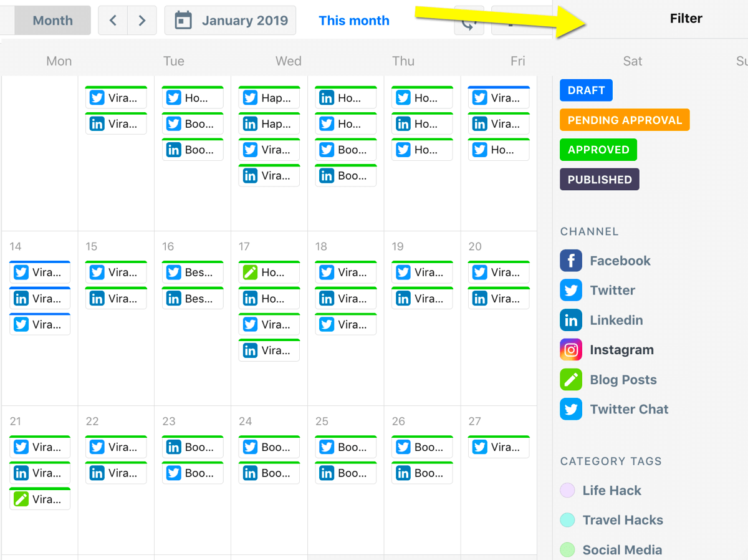748x560 pixels.
Task: Open the blog post on the 21st
Action: tap(40, 499)
